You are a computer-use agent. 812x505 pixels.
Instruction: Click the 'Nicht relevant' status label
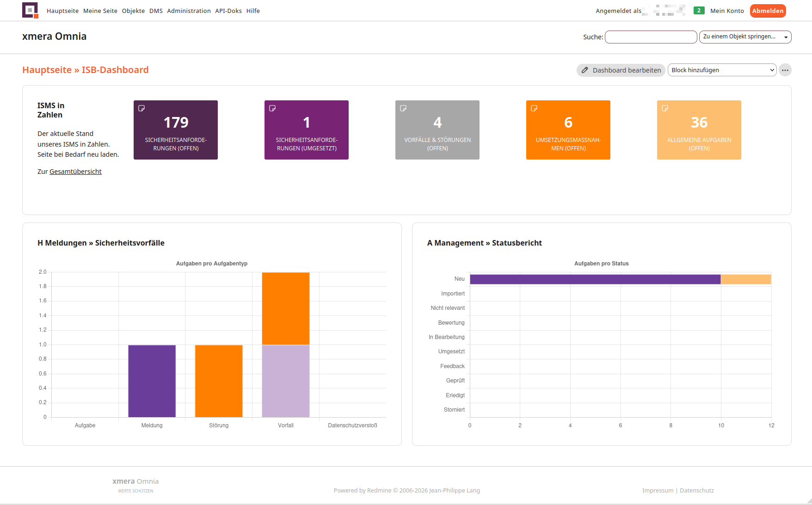pyautogui.click(x=448, y=308)
